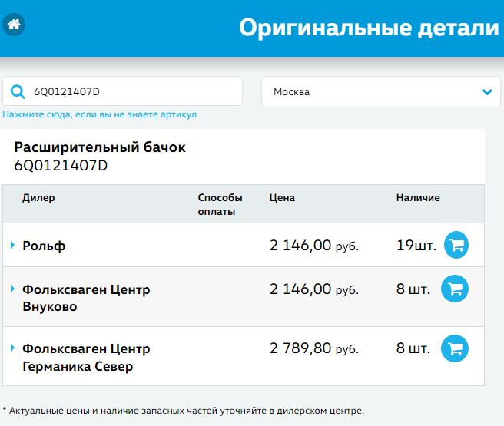The width and height of the screenshot is (504, 426).
Task: Click 8 шт. stock for Германика Север
Action: [413, 348]
